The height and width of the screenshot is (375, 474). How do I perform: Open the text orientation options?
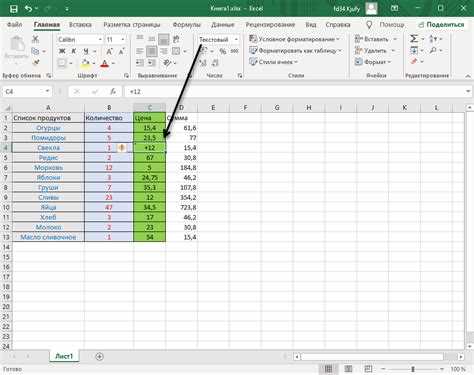tap(167, 63)
